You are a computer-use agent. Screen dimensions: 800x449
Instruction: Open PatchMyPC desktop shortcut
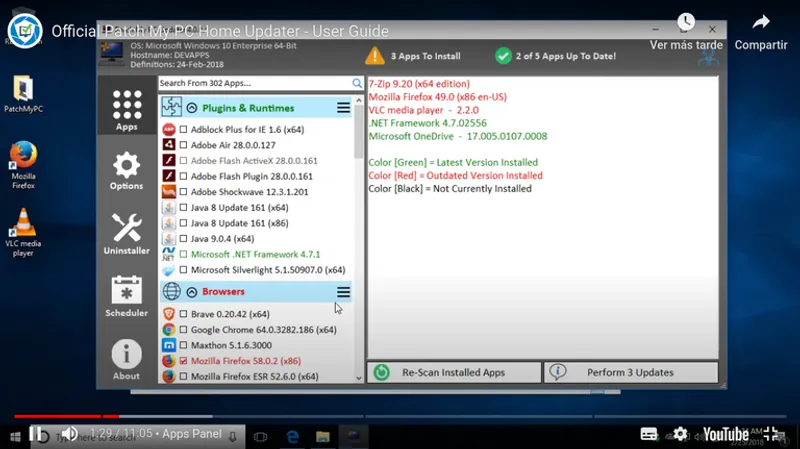tap(23, 94)
